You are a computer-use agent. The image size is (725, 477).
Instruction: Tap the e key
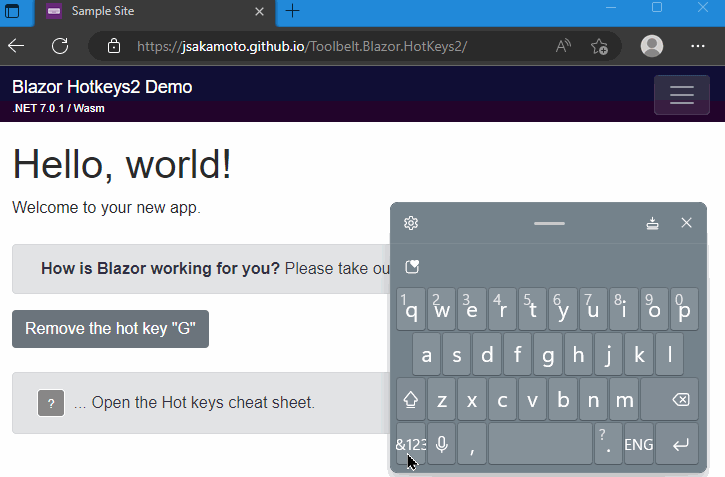472,309
